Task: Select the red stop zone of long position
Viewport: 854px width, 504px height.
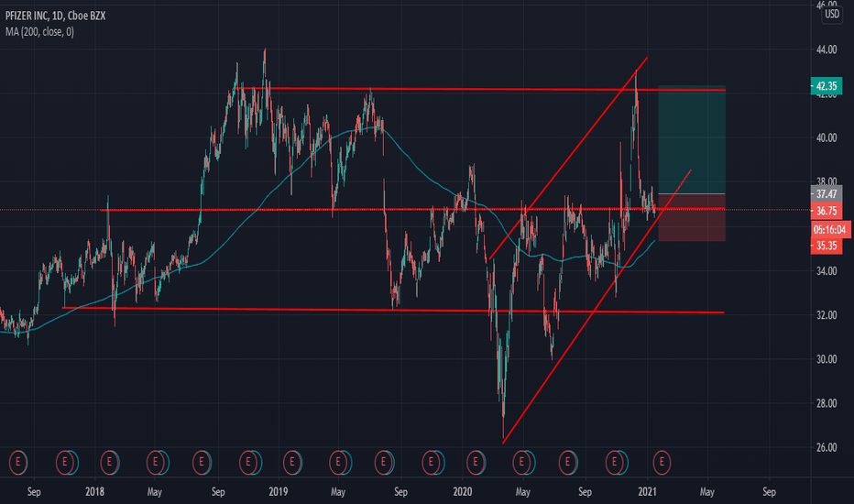Action: click(x=692, y=218)
